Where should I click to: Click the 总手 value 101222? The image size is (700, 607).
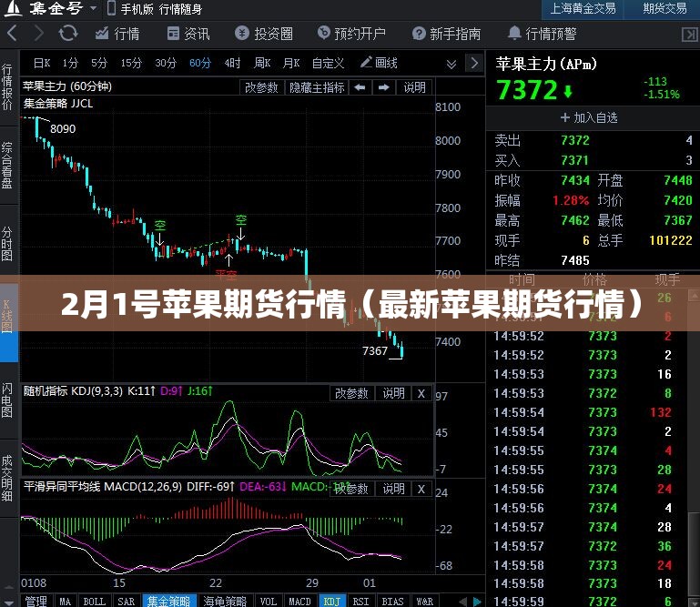pyautogui.click(x=671, y=240)
